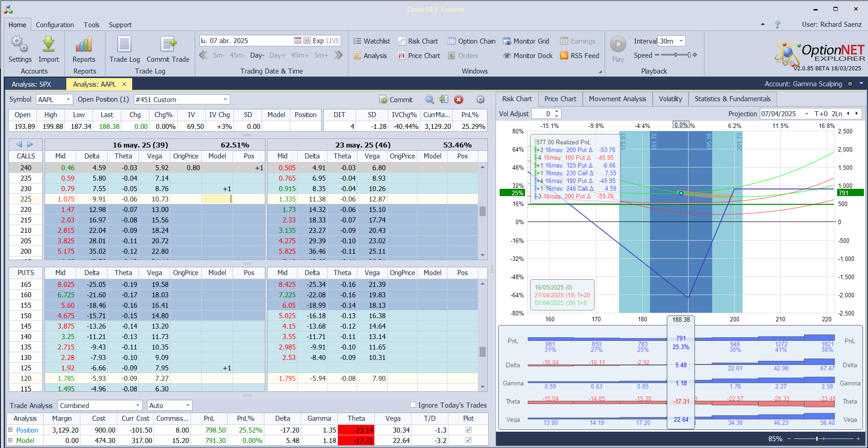Open the account dropdown arrow at top right
The image size is (868, 448).
click(x=861, y=84)
